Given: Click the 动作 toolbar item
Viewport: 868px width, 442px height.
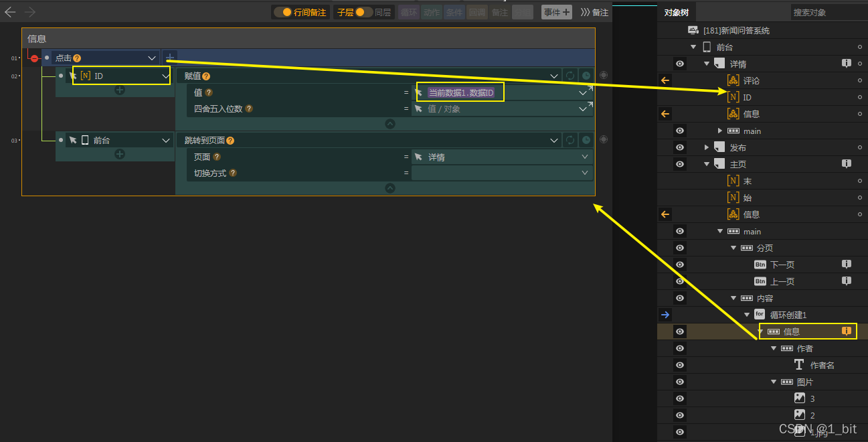Looking at the screenshot, I should (x=432, y=12).
